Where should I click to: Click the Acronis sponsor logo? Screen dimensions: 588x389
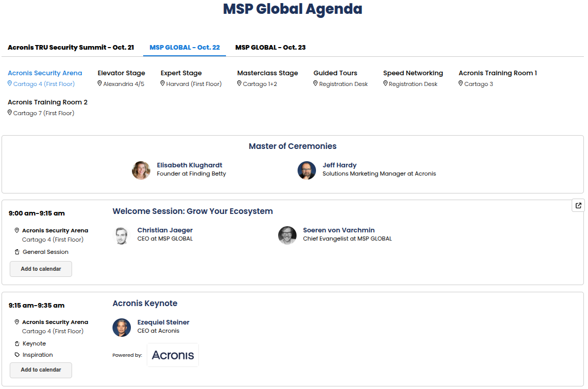coord(173,355)
